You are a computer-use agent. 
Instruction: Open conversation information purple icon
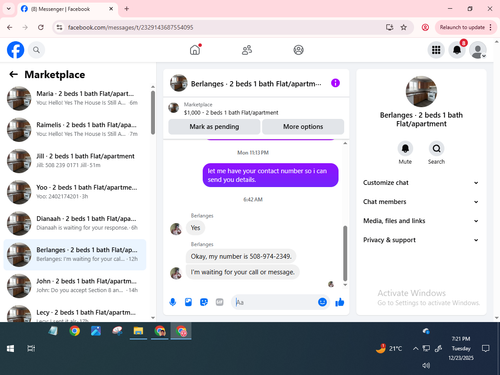coord(335,83)
